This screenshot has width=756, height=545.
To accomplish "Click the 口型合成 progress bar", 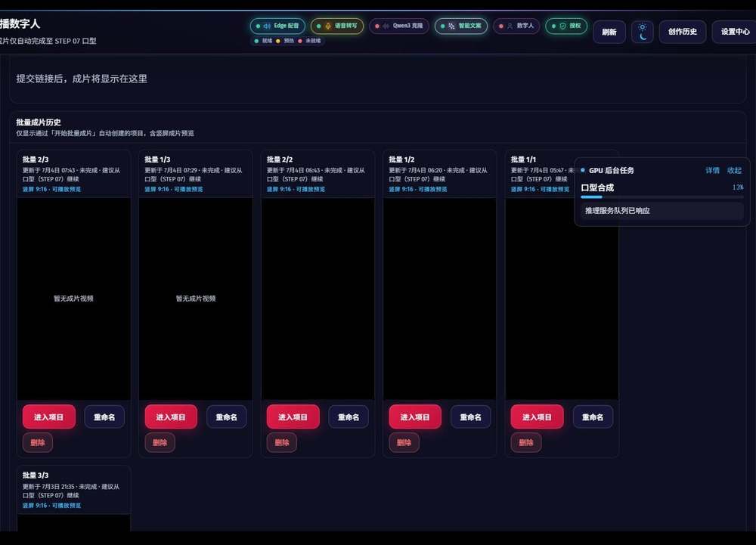I will tap(662, 197).
